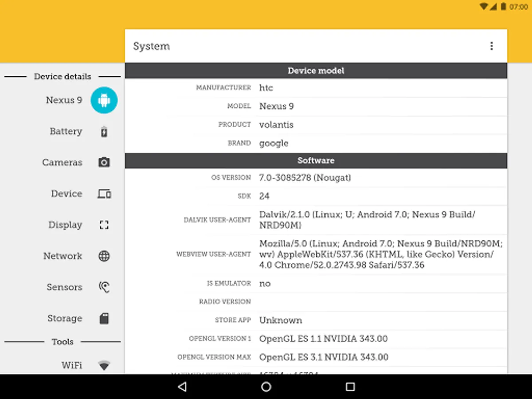This screenshot has height=399, width=532.
Task: Click the SDK value 24
Action: click(264, 196)
